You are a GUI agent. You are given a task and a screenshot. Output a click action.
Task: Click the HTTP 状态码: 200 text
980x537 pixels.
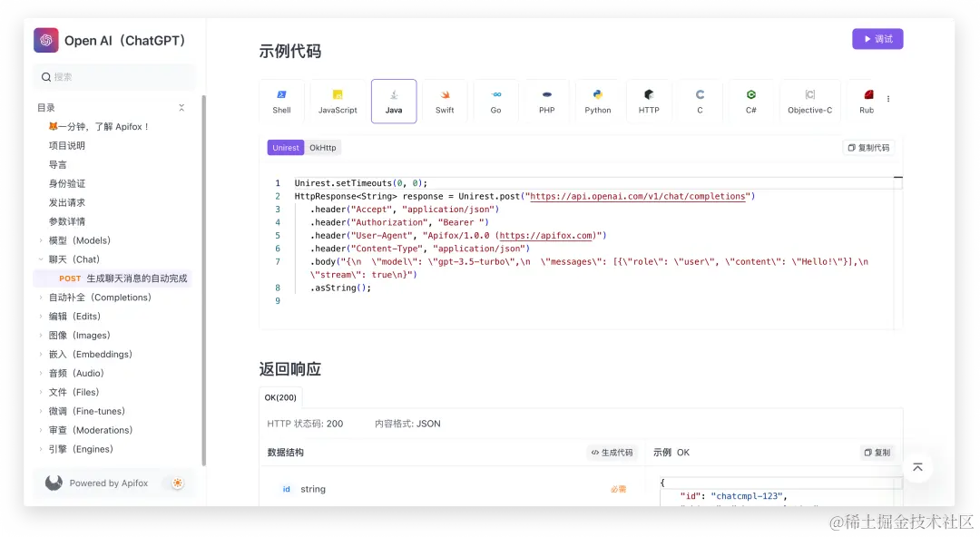[305, 424]
